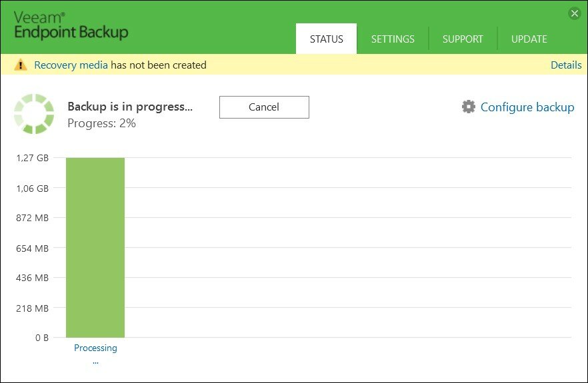The height and width of the screenshot is (383, 588).
Task: Click the '1,06 GB' axis label
Action: [32, 188]
